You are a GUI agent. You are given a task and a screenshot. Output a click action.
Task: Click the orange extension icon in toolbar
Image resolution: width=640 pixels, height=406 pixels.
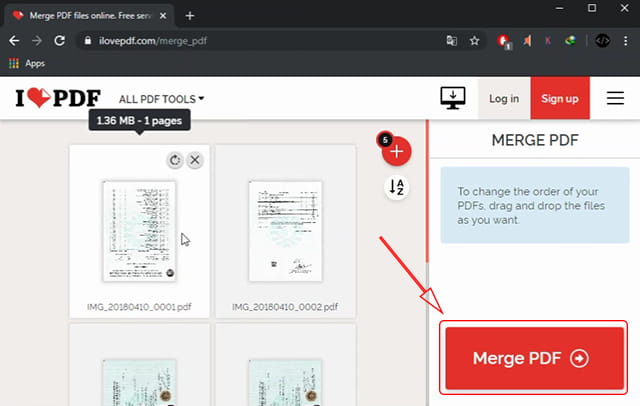click(527, 40)
